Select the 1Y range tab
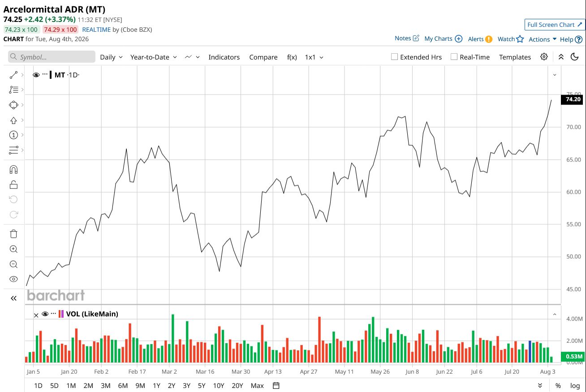The width and height of the screenshot is (586, 392). [156, 386]
